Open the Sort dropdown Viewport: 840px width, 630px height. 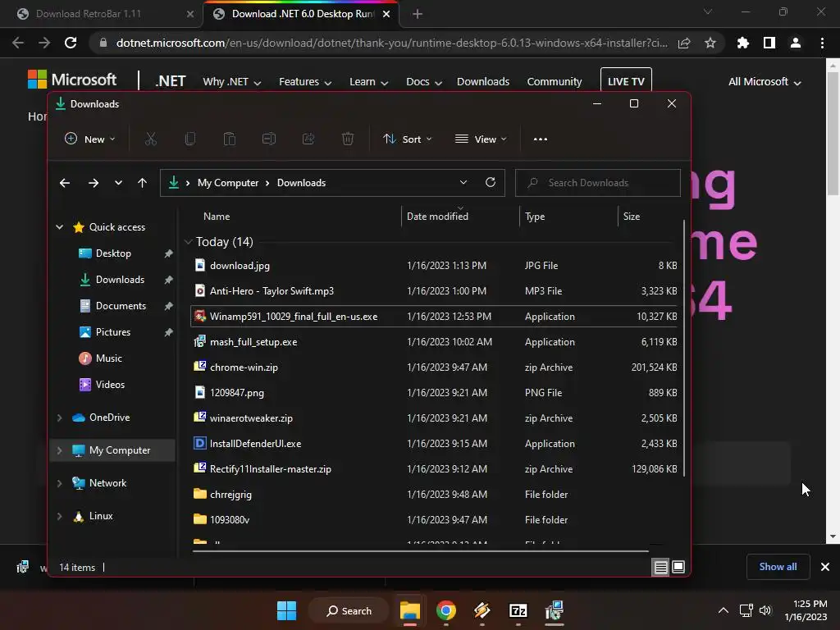point(407,139)
